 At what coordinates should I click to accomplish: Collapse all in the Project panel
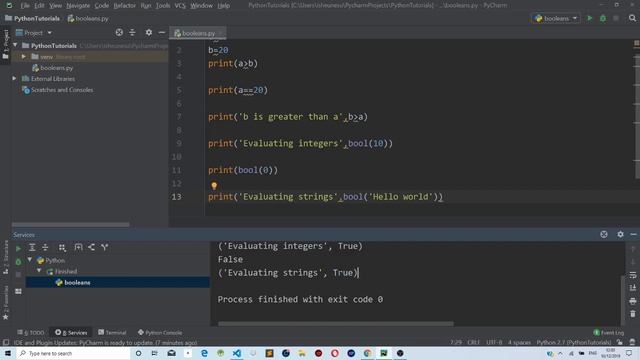(132, 32)
